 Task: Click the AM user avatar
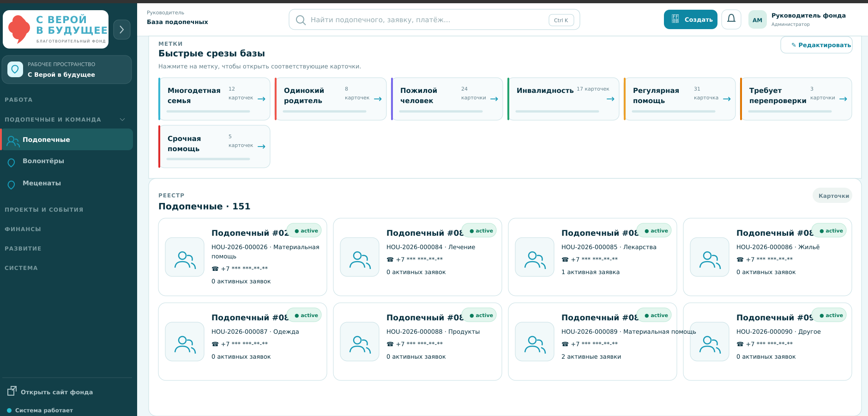point(757,20)
